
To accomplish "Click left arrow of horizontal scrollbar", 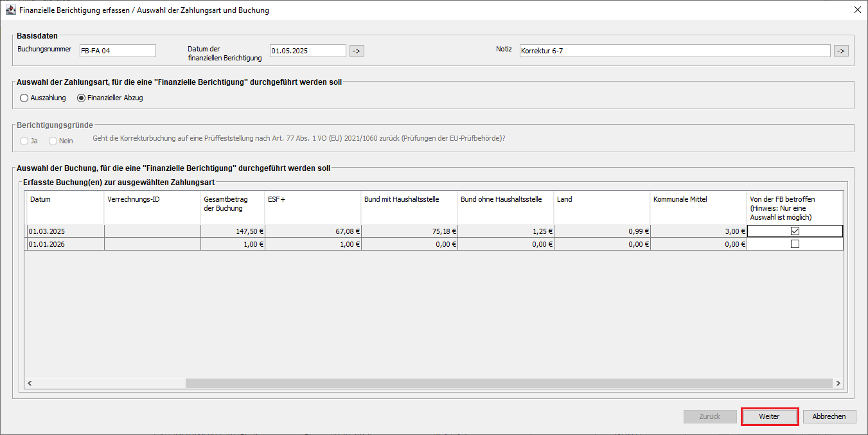I will 30,384.
